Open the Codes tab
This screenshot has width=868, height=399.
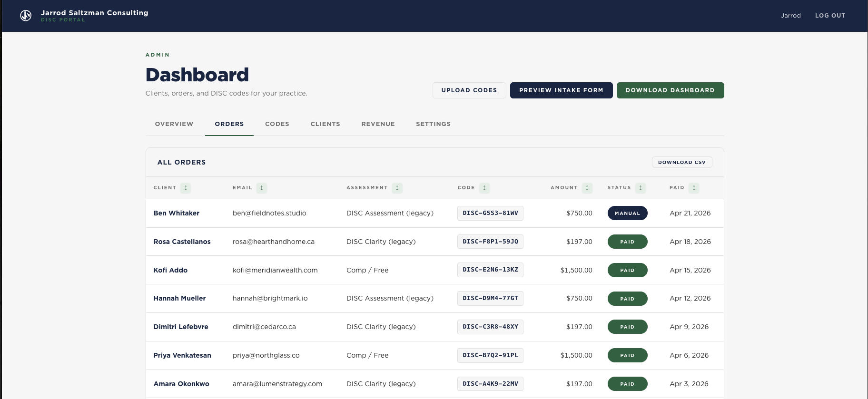point(277,124)
